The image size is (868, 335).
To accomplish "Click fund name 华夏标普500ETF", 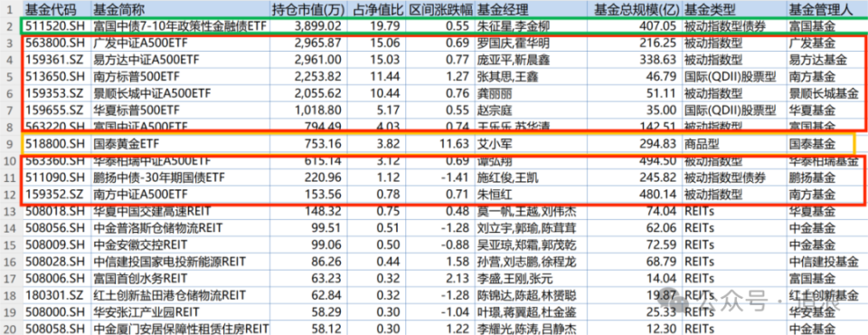I will (x=181, y=110).
